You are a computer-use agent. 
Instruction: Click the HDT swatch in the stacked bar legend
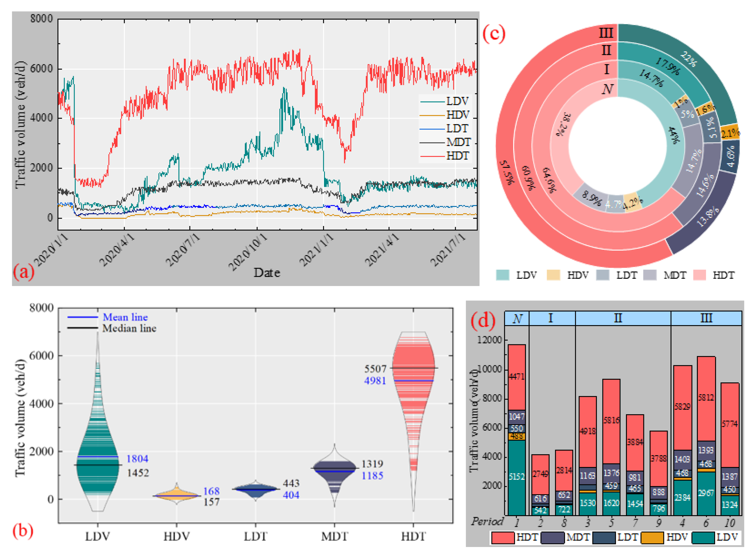503,538
